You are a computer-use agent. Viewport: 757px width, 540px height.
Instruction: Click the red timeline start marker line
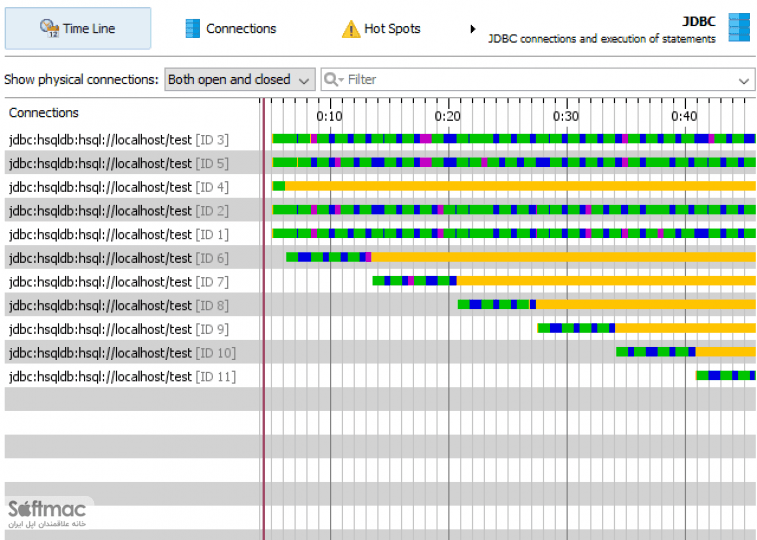coord(264,318)
